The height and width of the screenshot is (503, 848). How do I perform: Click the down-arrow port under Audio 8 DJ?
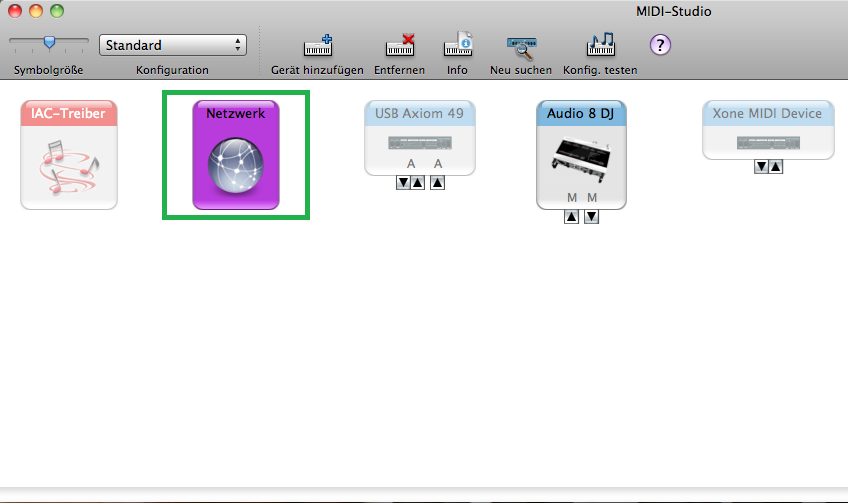point(591,217)
